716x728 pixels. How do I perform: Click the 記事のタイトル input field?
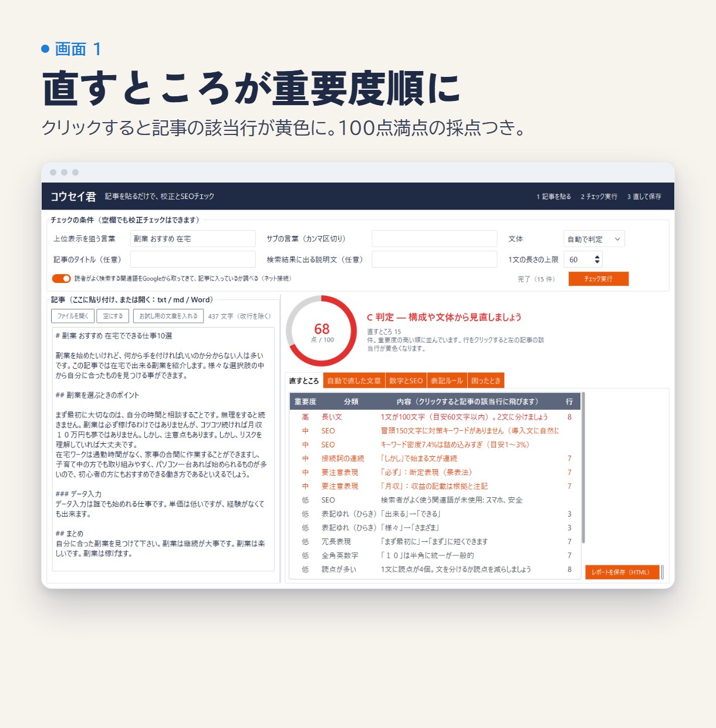(x=192, y=259)
